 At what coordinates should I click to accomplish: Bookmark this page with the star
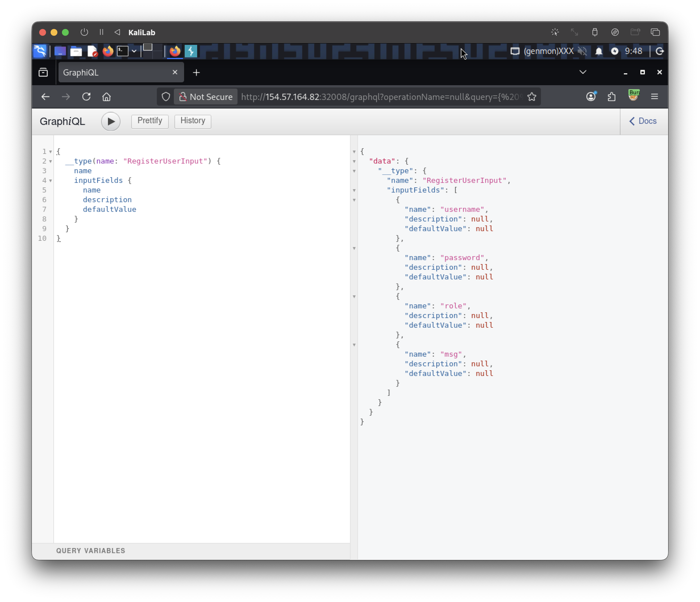[532, 97]
